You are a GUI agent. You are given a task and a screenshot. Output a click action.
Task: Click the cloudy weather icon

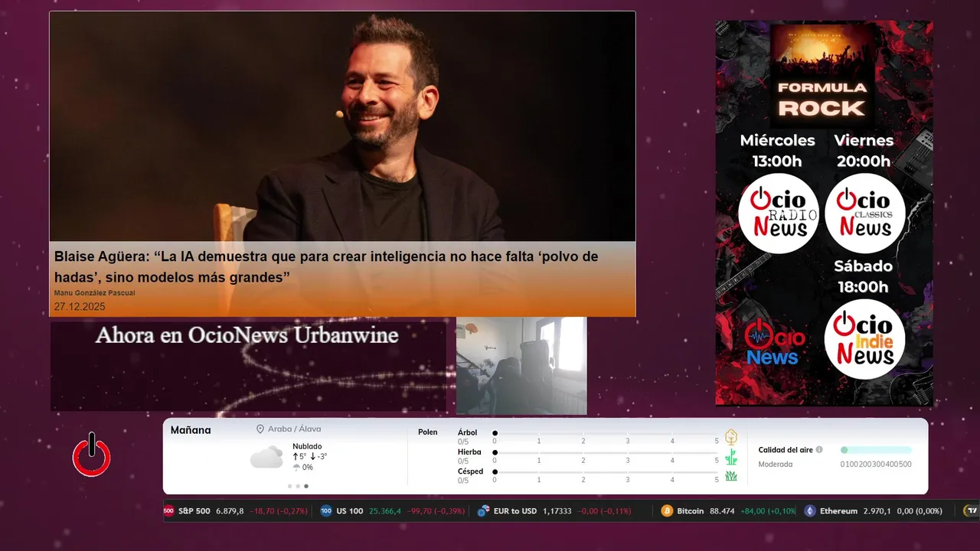click(266, 458)
